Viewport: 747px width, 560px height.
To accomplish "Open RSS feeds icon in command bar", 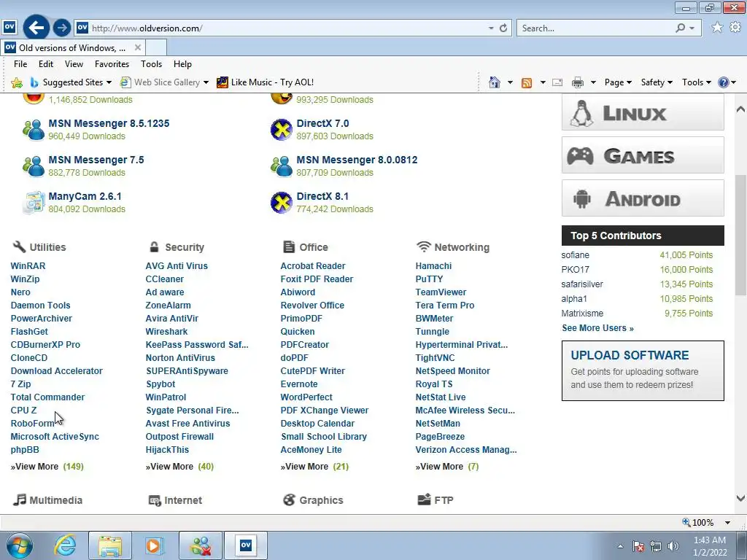I will [527, 82].
